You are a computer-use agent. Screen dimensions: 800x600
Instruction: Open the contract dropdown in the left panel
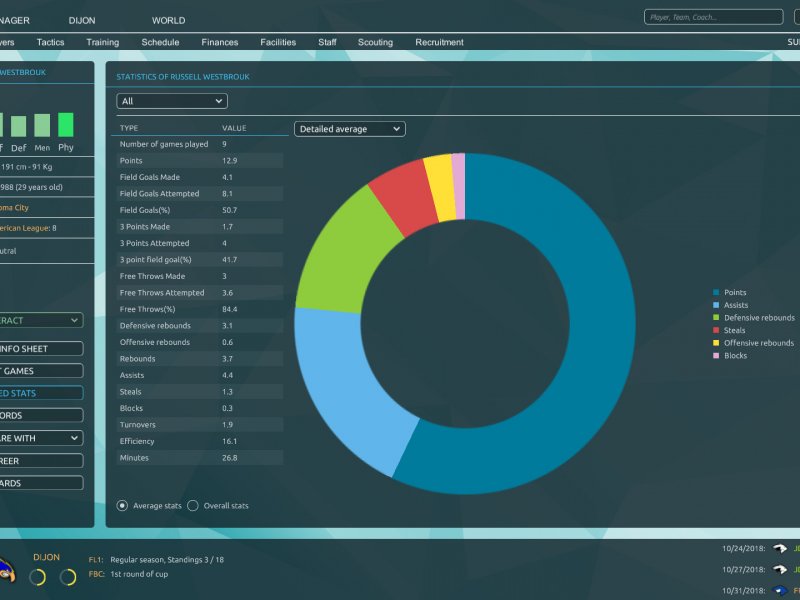click(x=40, y=320)
